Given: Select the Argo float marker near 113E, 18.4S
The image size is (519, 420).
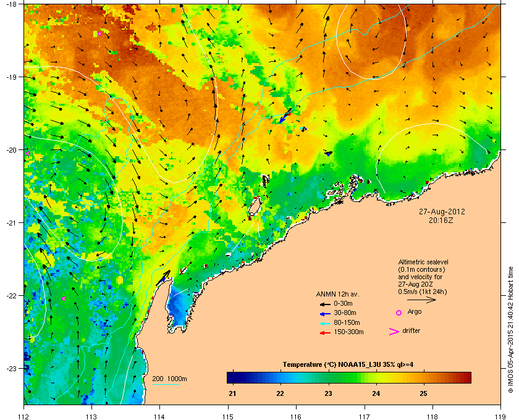Looking at the screenshot, I should click(99, 33).
